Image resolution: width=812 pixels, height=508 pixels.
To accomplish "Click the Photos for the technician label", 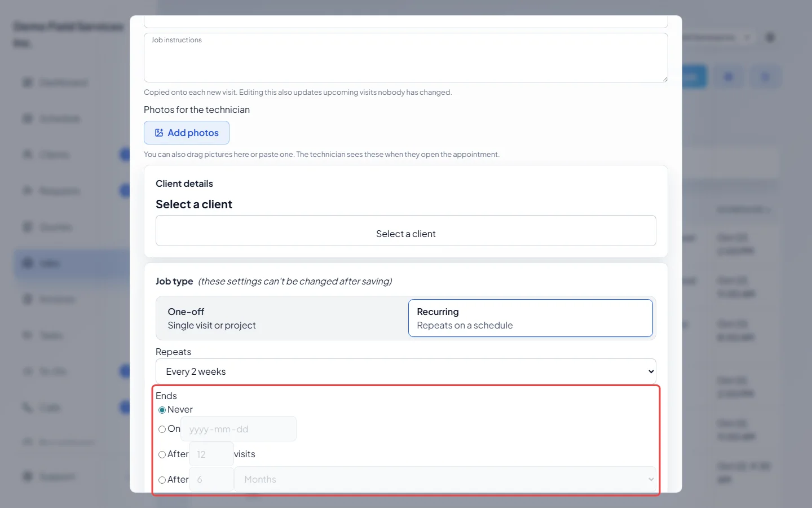I will 197,110.
